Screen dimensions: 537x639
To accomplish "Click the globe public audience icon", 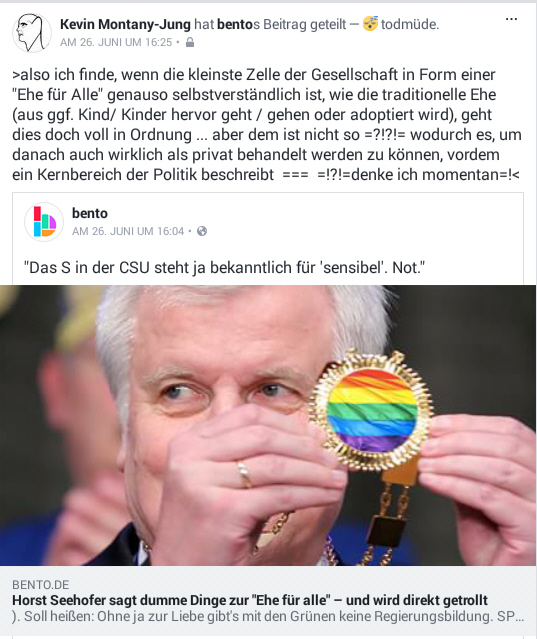I will [202, 231].
